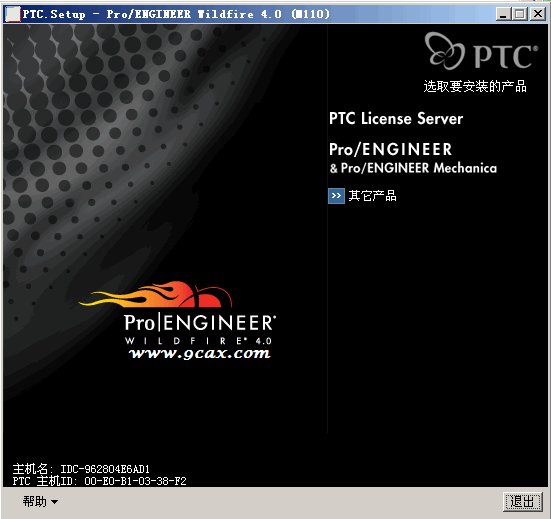Minimize the PTC Setup window
The width and height of the screenshot is (551, 519).
pos(503,14)
